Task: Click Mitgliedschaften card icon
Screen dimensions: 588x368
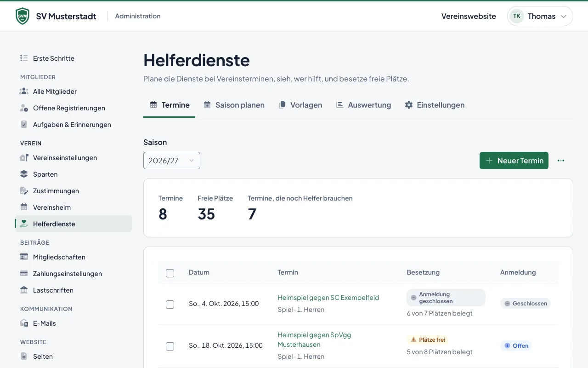Action: click(x=24, y=257)
